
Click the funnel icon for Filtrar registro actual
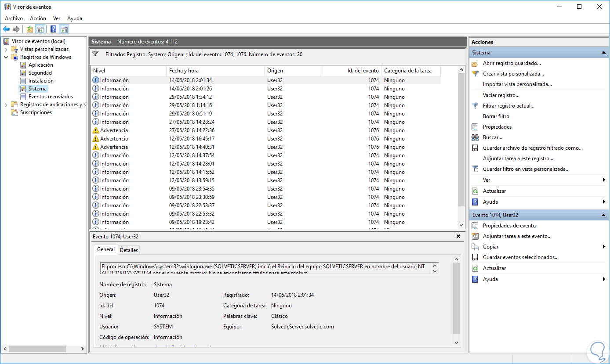click(x=475, y=106)
